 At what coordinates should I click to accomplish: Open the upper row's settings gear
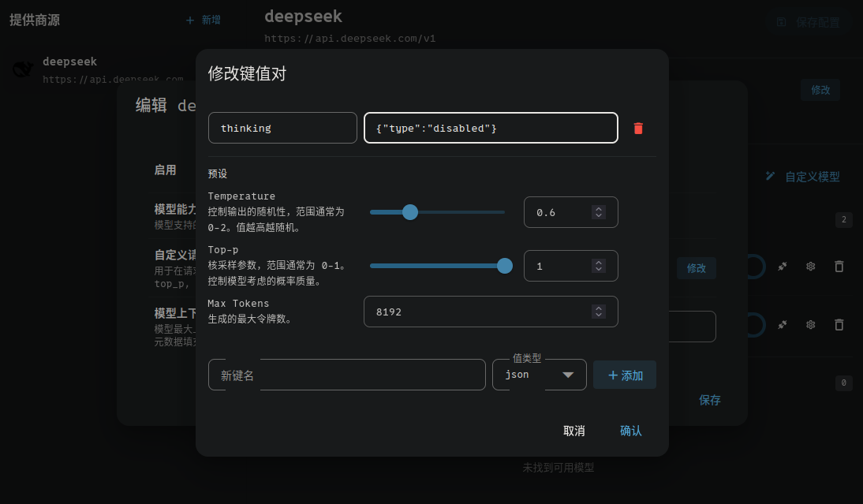tap(811, 267)
